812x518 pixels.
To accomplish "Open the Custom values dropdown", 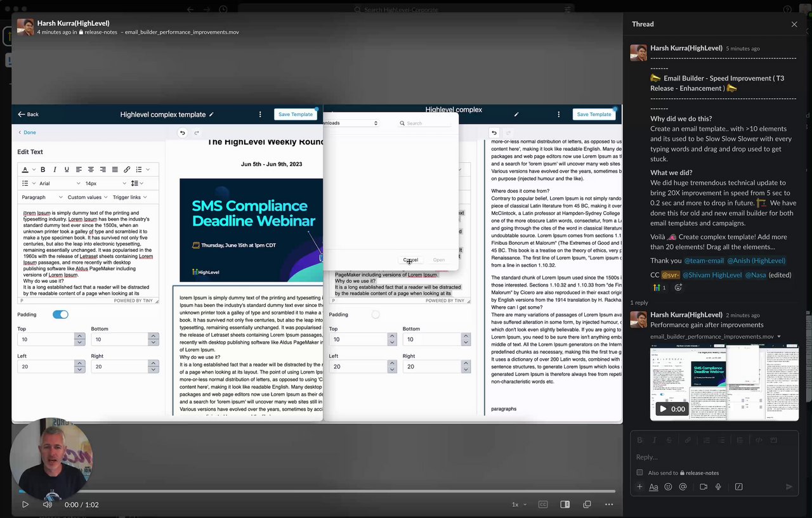I will [88, 197].
